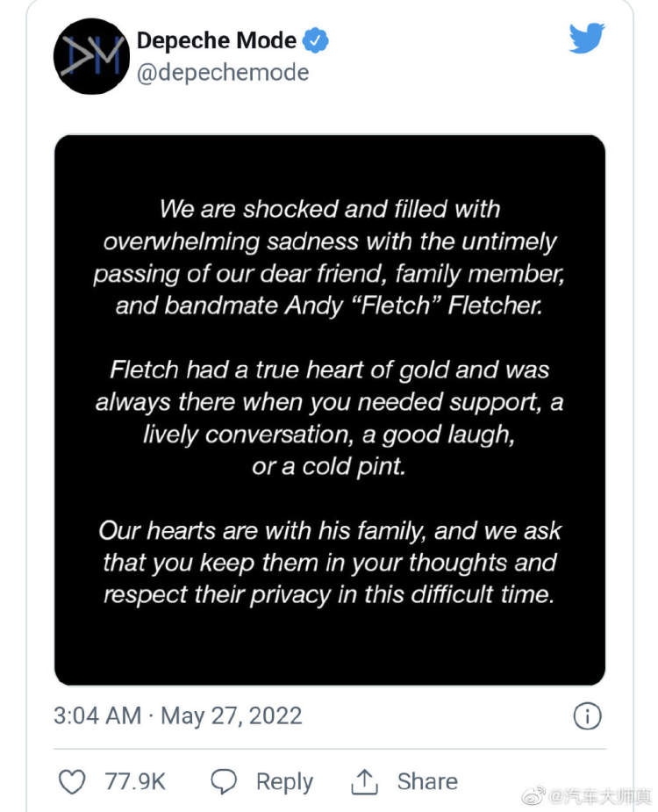Click the Share text label

(427, 781)
